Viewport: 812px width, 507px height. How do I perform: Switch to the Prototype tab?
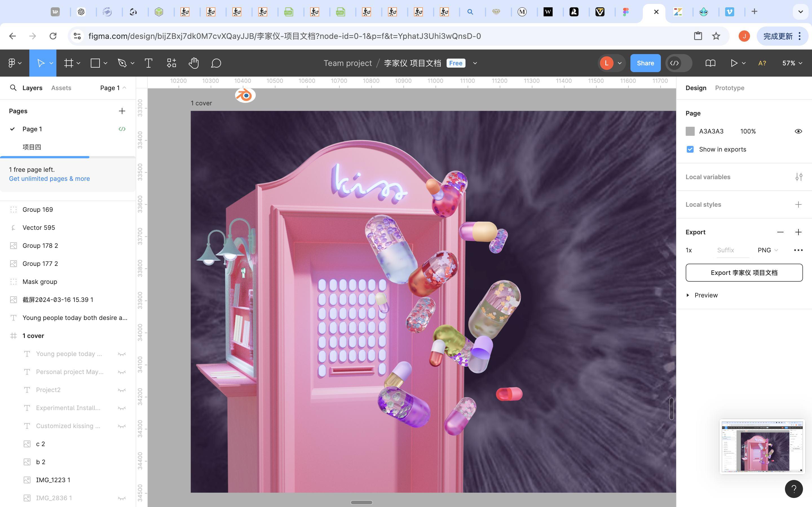point(729,88)
